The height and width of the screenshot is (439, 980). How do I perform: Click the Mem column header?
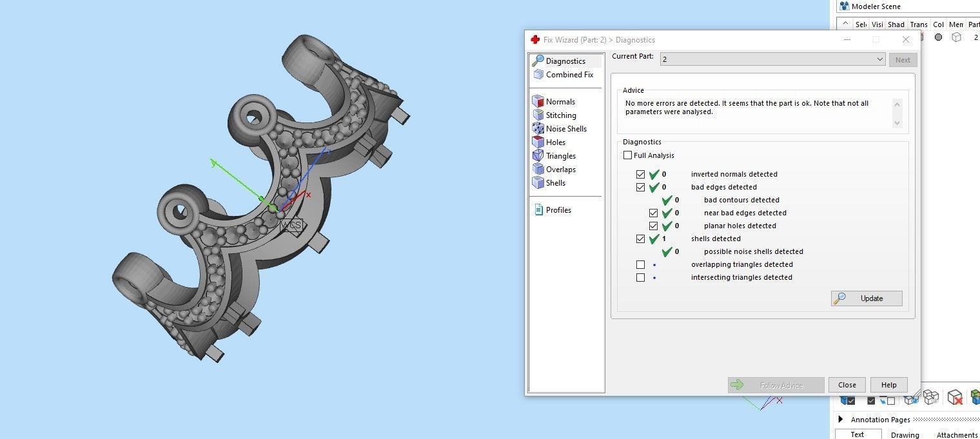pos(955,24)
